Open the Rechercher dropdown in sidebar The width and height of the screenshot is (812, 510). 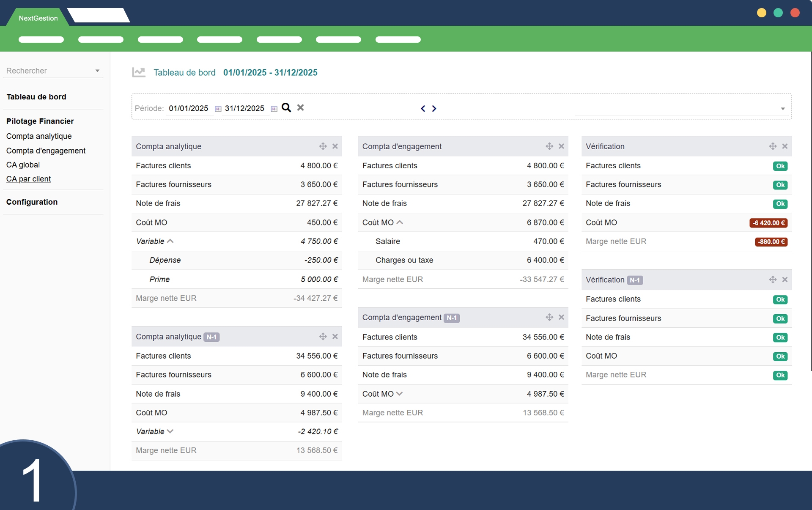(x=97, y=71)
